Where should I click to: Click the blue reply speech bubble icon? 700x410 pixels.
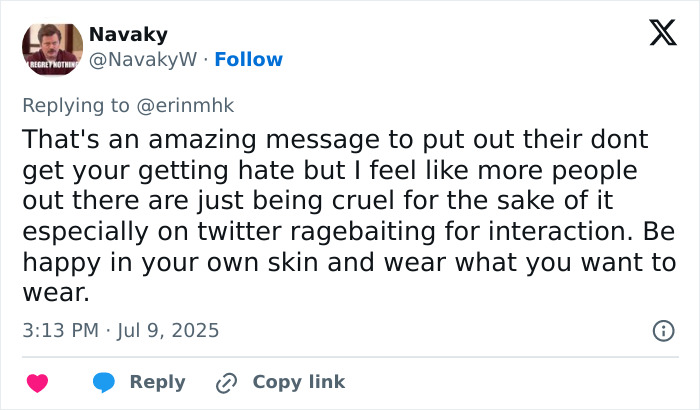(x=103, y=382)
